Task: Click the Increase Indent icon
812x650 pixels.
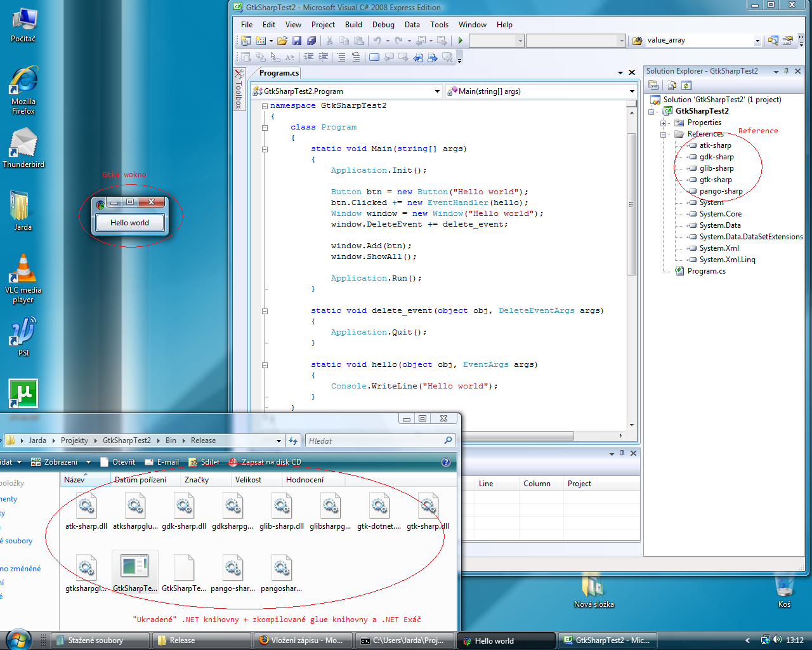Action: click(324, 57)
